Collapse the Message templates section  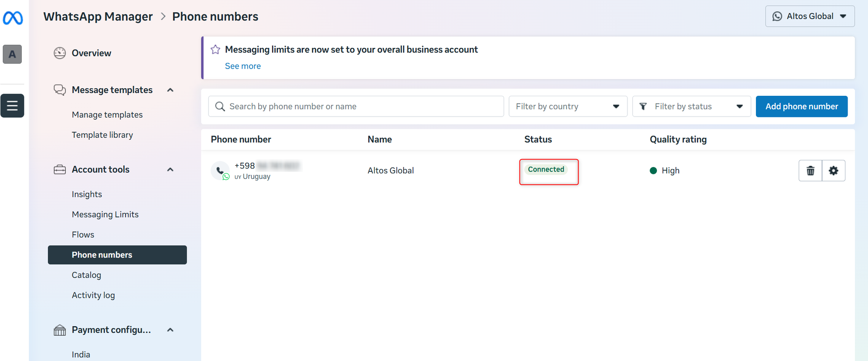[170, 90]
